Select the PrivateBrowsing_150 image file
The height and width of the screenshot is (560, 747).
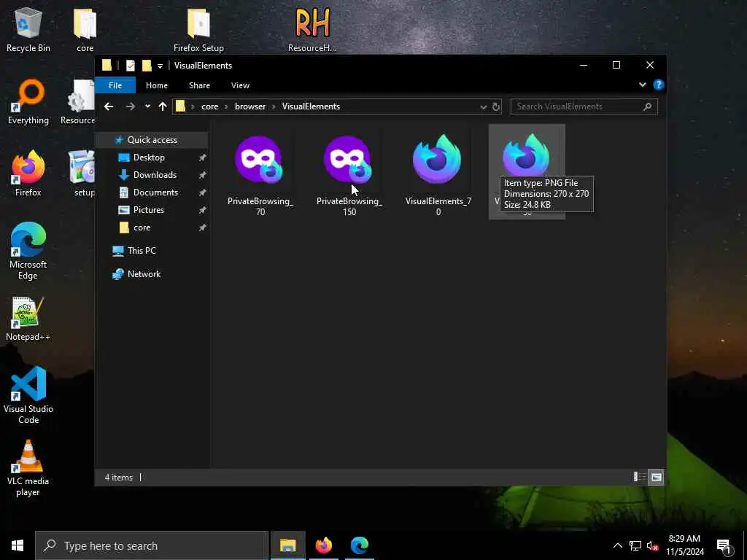[x=349, y=173]
